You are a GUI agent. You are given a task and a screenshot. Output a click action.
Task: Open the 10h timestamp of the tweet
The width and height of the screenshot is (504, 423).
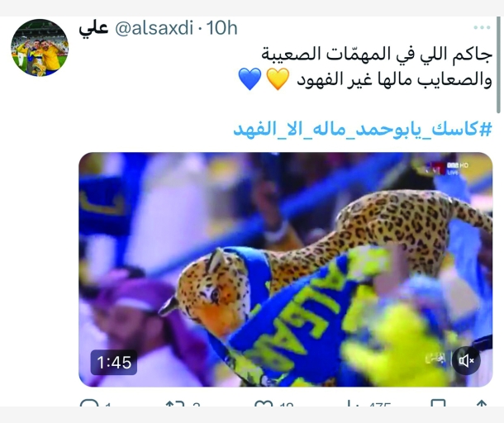(221, 28)
